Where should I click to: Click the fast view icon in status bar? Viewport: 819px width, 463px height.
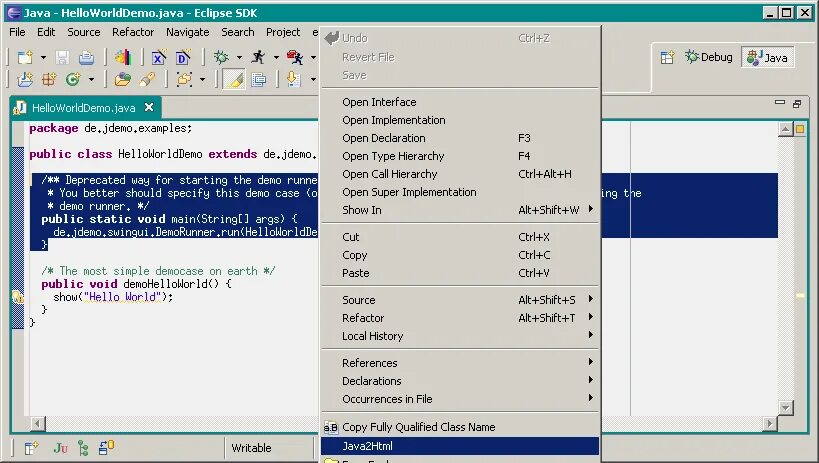(31, 448)
